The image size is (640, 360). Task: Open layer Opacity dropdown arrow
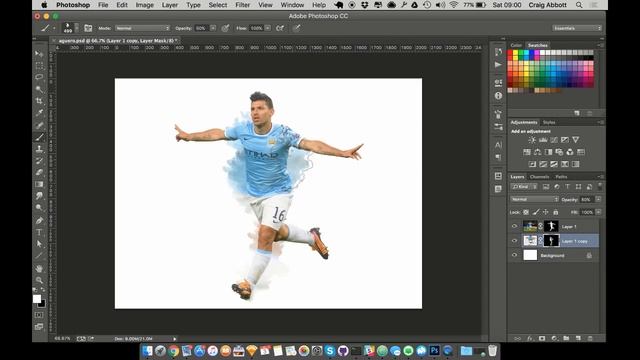click(598, 199)
